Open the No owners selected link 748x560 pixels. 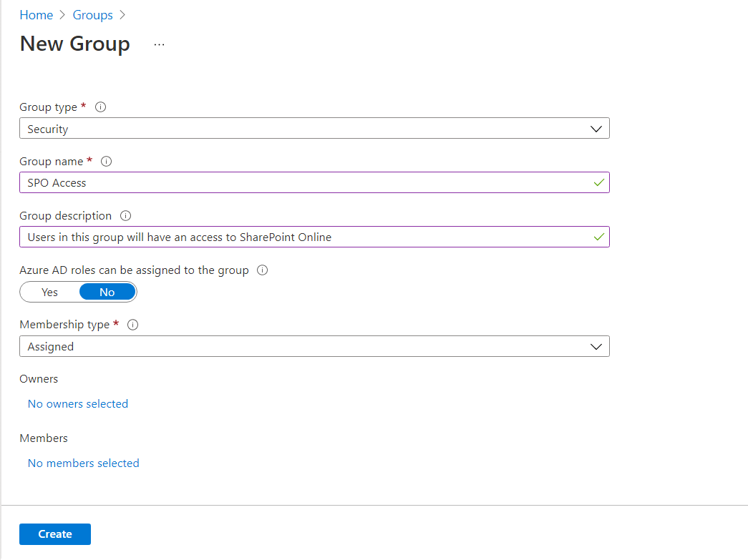(78, 404)
